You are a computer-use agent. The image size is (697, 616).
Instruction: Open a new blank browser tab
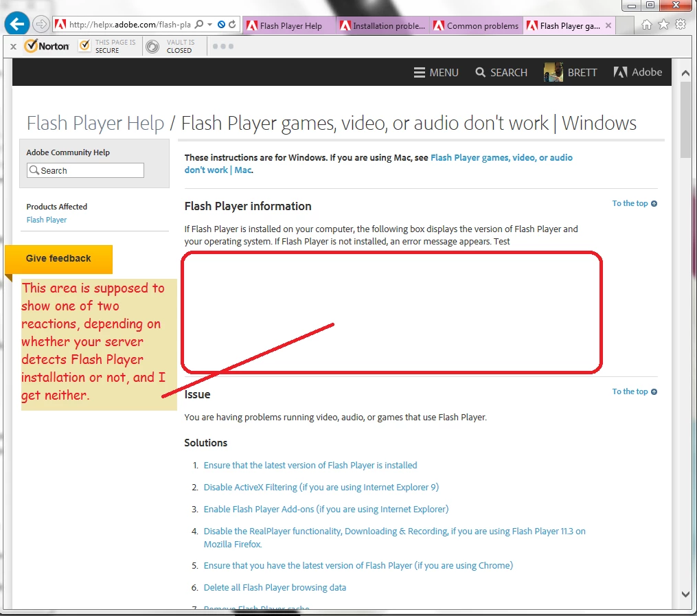coord(626,26)
